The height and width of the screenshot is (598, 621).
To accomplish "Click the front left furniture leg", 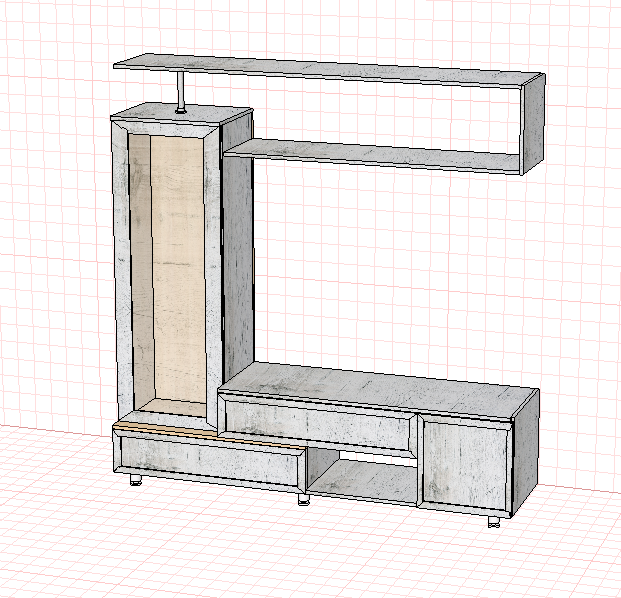I will 136,480.
